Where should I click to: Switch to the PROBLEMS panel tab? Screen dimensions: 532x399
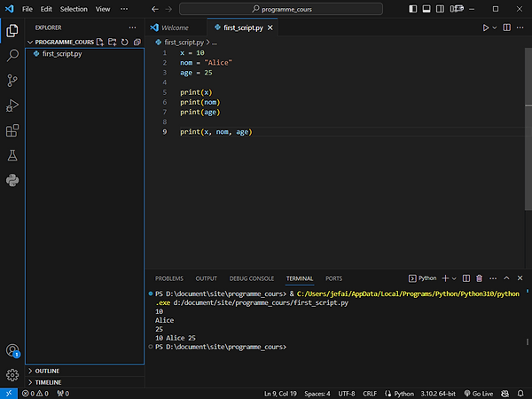coord(169,278)
